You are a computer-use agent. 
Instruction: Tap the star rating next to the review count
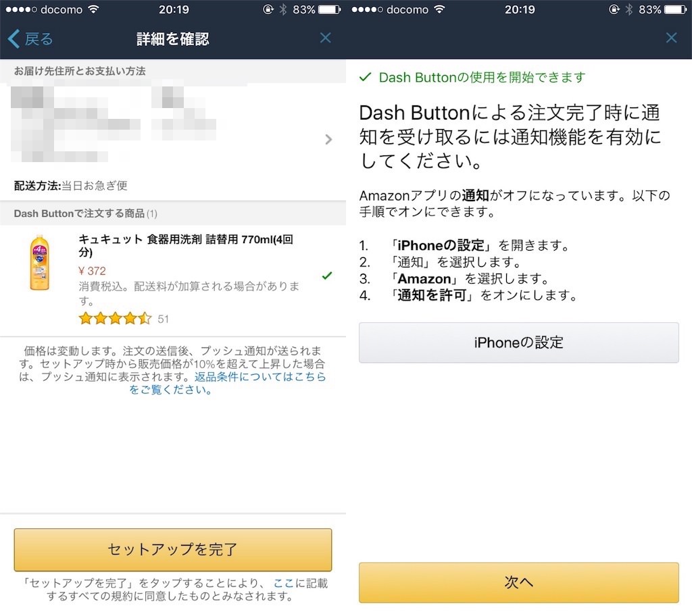pos(116,318)
